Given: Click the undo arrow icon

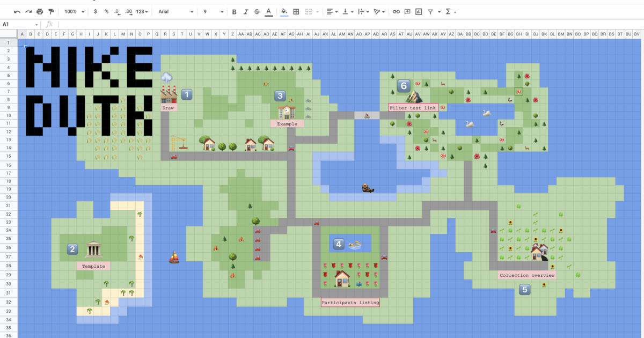Looking at the screenshot, I should pyautogui.click(x=17, y=11).
